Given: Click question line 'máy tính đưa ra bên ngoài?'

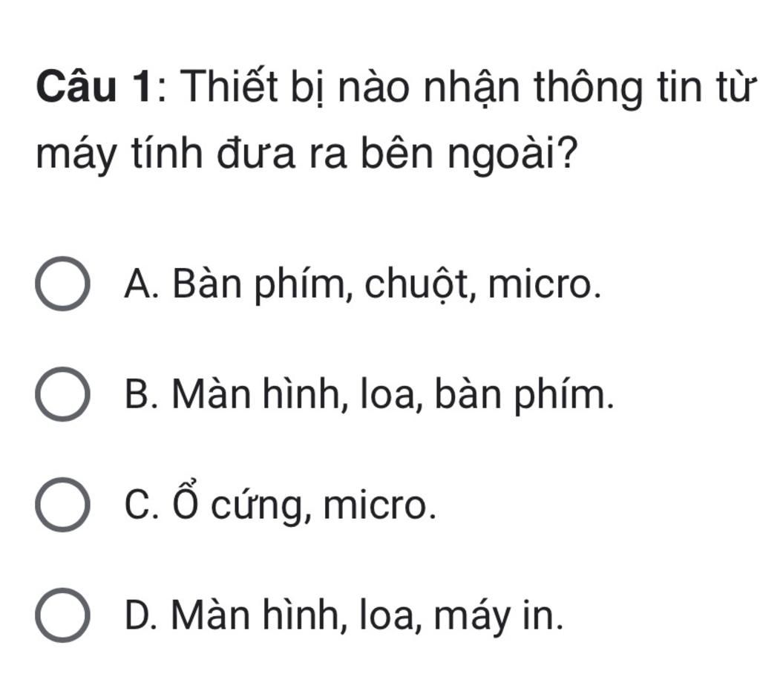Looking at the screenshot, I should click(x=307, y=154).
